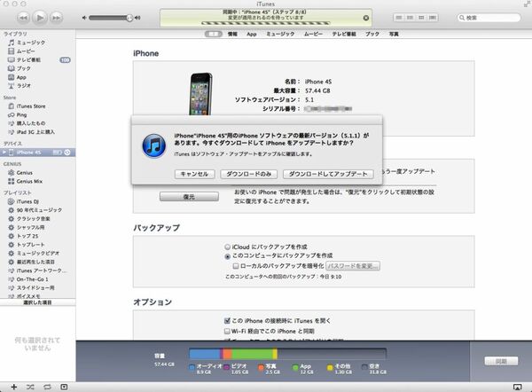Toggle repeat icon at bottom

click(x=47, y=387)
